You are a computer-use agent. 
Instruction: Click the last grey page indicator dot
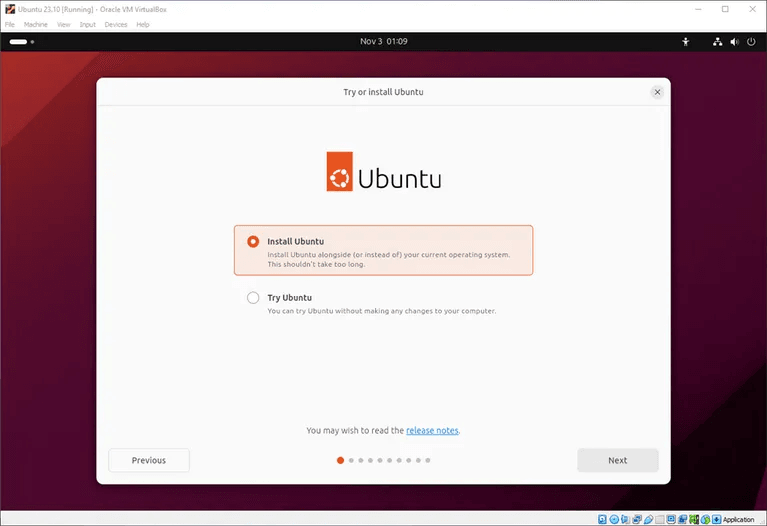[428, 460]
